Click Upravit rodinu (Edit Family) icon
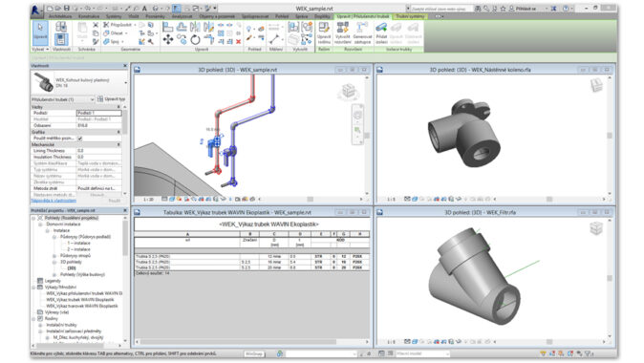Image resolution: width=644 pixels, height=363 pixels. point(324,32)
